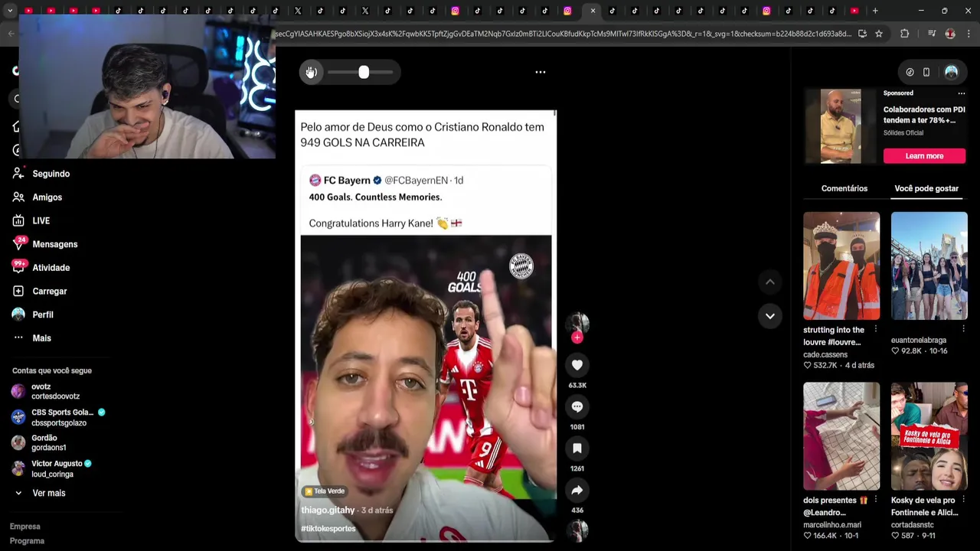Open options for marcelinho.e.mari video
Viewport: 980px width, 551px height.
[876, 500]
